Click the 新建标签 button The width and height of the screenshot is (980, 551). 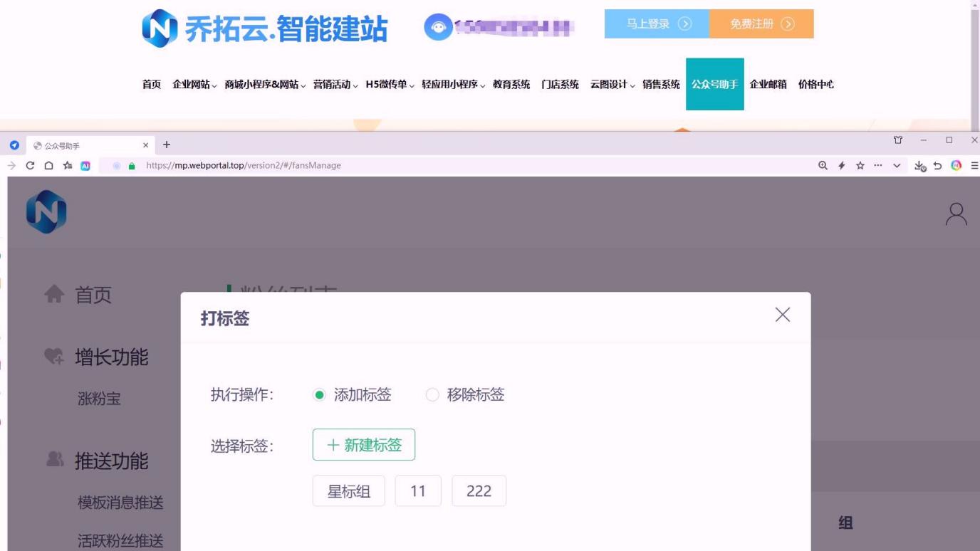pos(363,445)
